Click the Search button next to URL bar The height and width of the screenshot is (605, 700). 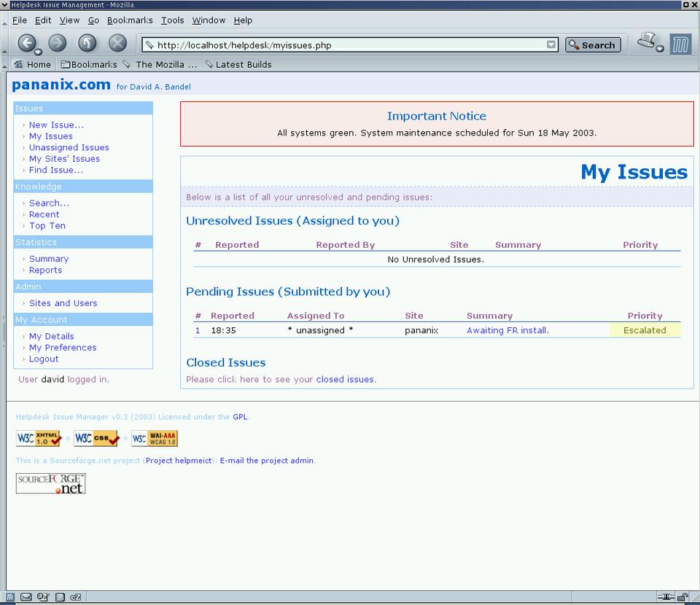click(x=593, y=45)
